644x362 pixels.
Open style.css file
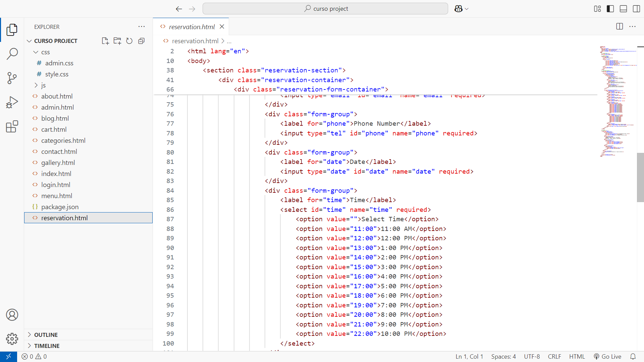click(x=57, y=74)
